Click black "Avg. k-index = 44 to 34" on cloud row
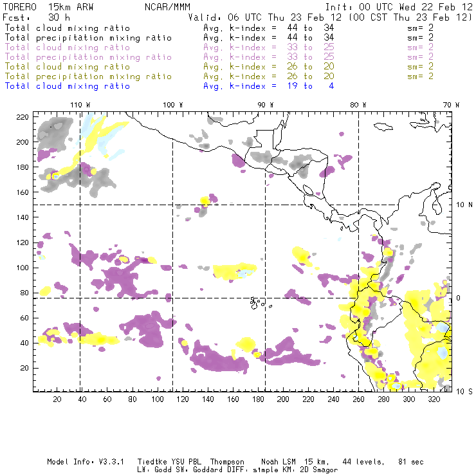476x476 pixels. [269, 28]
